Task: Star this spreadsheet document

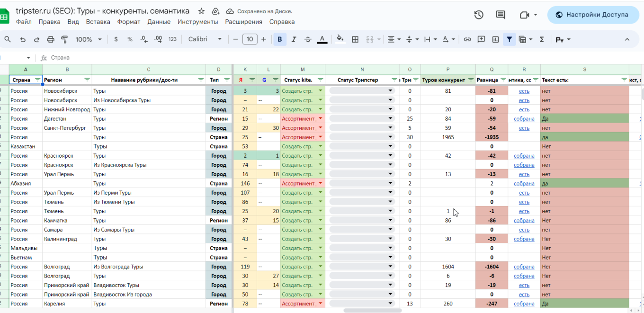Action: (x=201, y=11)
